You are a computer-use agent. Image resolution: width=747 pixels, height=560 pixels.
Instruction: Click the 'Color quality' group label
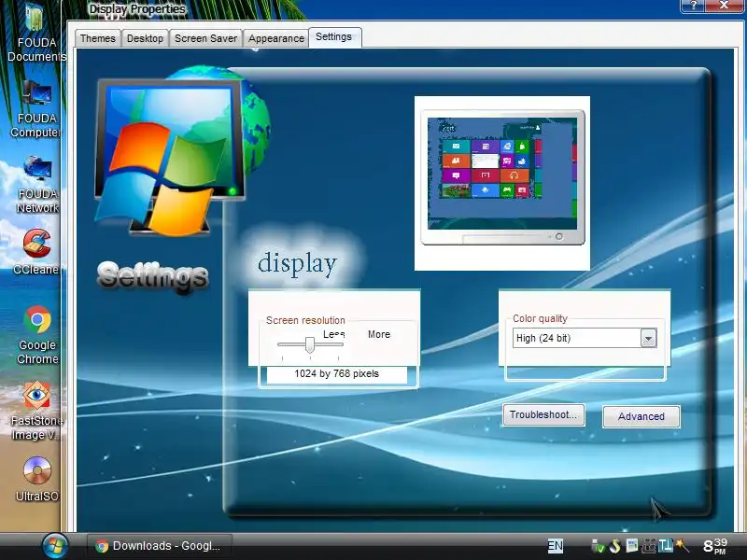[540, 318]
